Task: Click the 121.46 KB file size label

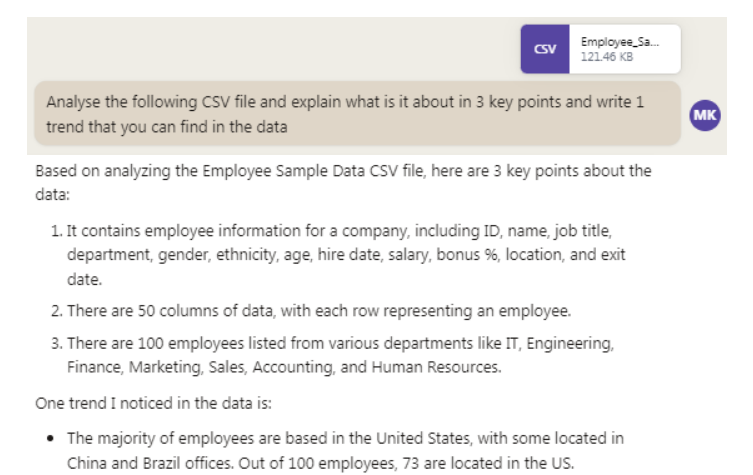Action: click(607, 57)
